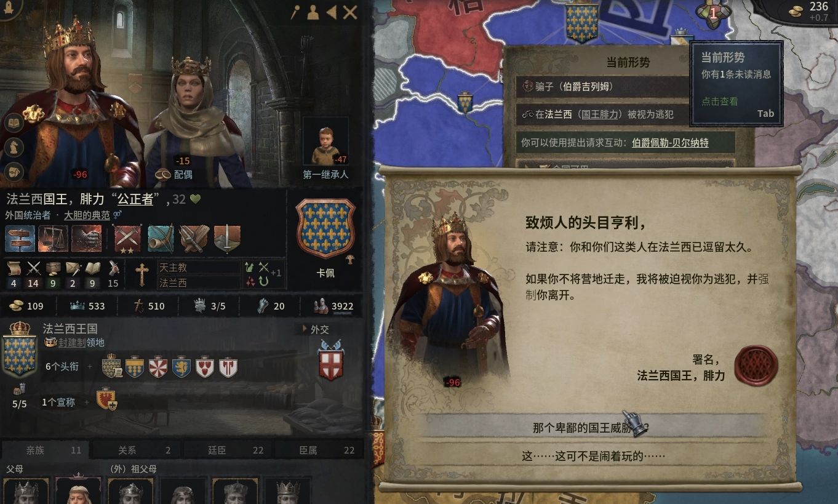Open the 封建制 government type link
The image size is (838, 504).
pyautogui.click(x=73, y=343)
